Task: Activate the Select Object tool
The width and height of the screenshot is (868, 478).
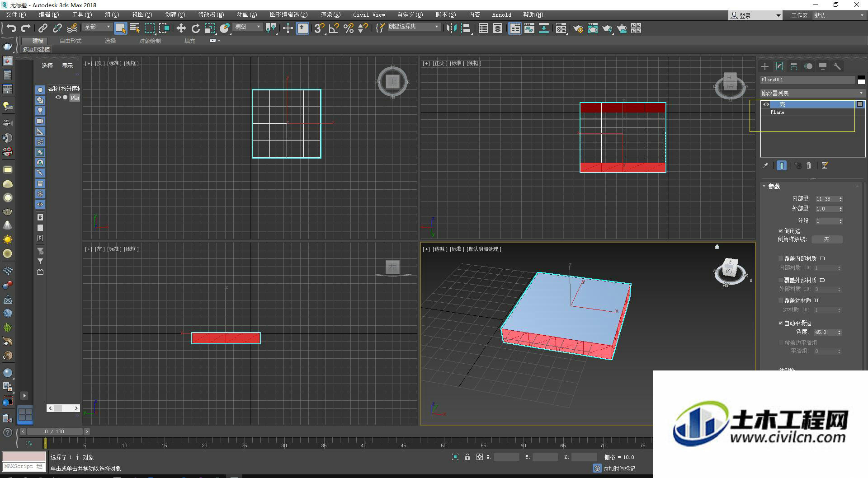Action: click(120, 28)
